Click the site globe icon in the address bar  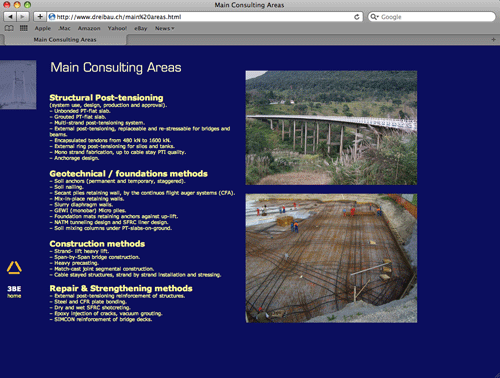(52, 17)
